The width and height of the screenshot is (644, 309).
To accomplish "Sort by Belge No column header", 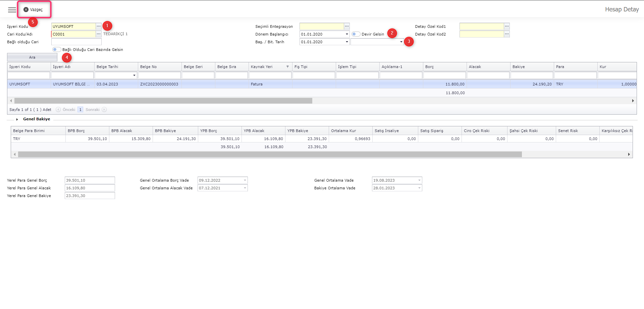I will [x=160, y=67].
